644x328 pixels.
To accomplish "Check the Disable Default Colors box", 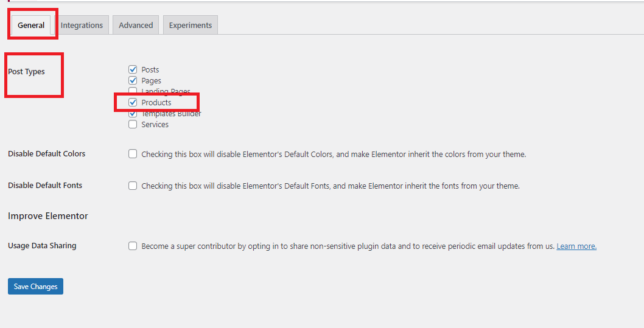I will pos(133,154).
